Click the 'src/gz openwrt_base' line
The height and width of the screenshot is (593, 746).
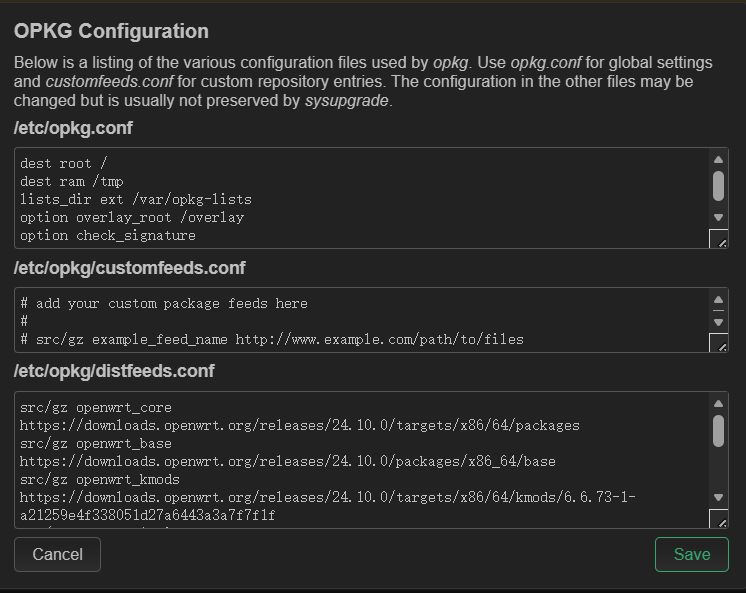(95, 444)
